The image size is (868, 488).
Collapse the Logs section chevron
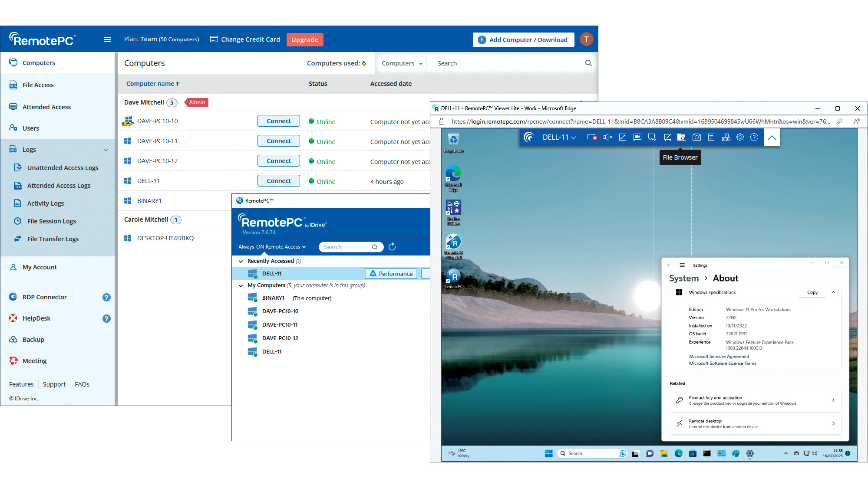tap(106, 150)
